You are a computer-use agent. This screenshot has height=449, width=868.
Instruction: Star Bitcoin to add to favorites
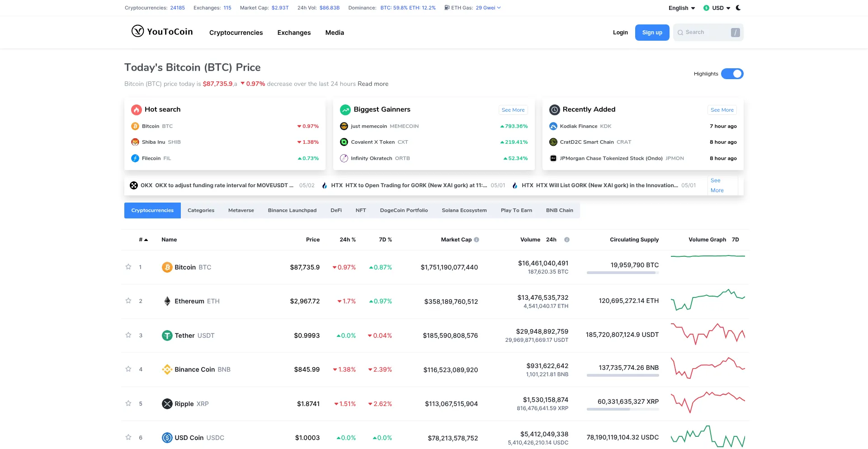[128, 267]
